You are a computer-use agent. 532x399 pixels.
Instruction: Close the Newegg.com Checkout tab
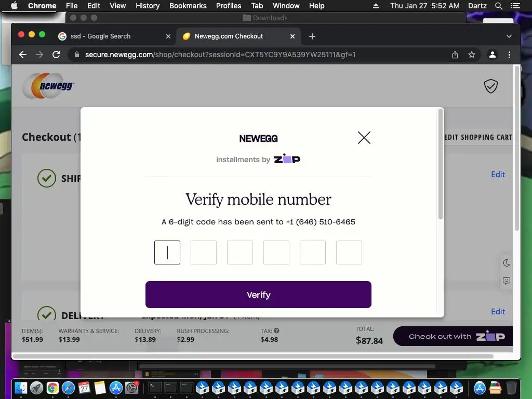tap(292, 36)
